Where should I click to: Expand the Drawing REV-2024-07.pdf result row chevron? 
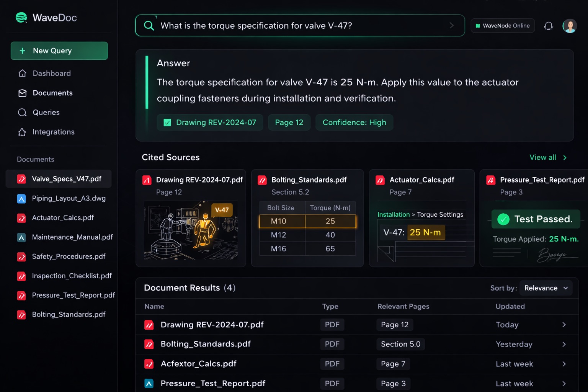(563, 325)
